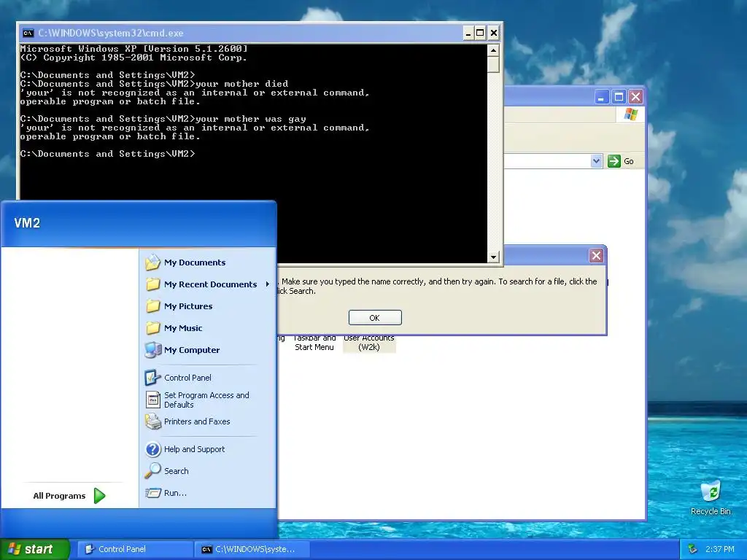This screenshot has height=560, width=747.
Task: Click the cmd.exe title bar system icon
Action: tap(28, 33)
